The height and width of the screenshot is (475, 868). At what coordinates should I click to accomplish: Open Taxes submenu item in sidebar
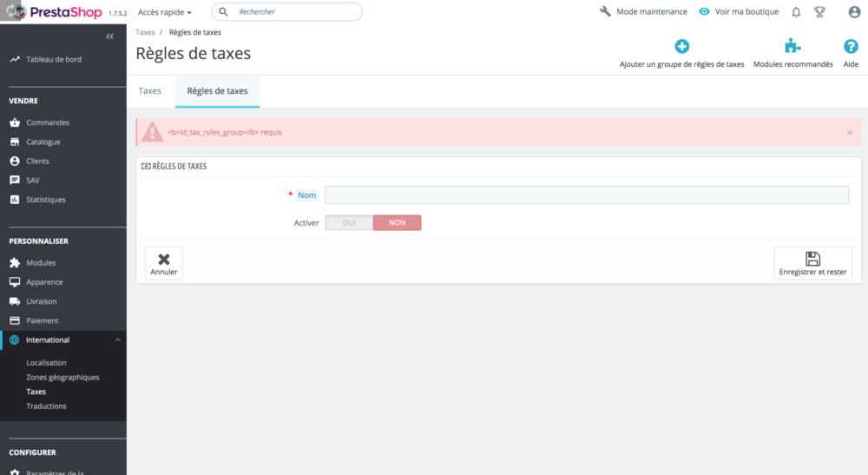click(x=36, y=392)
